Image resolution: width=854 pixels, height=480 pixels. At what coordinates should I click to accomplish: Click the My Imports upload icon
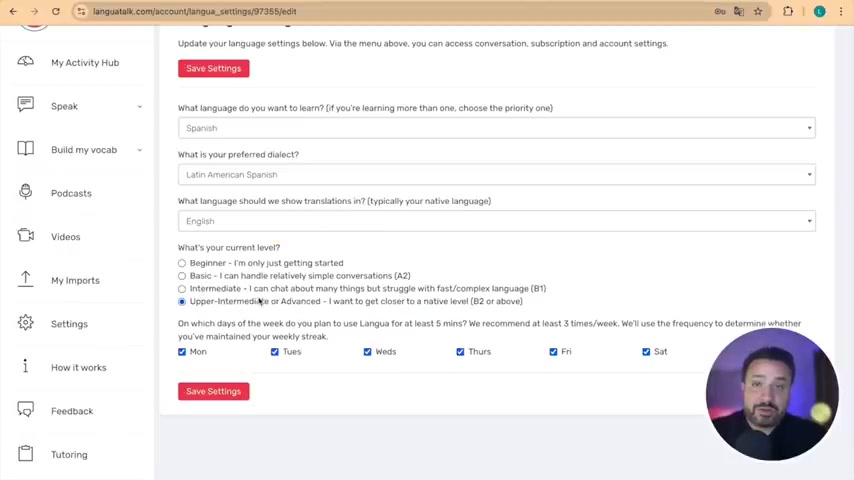pyautogui.click(x=26, y=278)
